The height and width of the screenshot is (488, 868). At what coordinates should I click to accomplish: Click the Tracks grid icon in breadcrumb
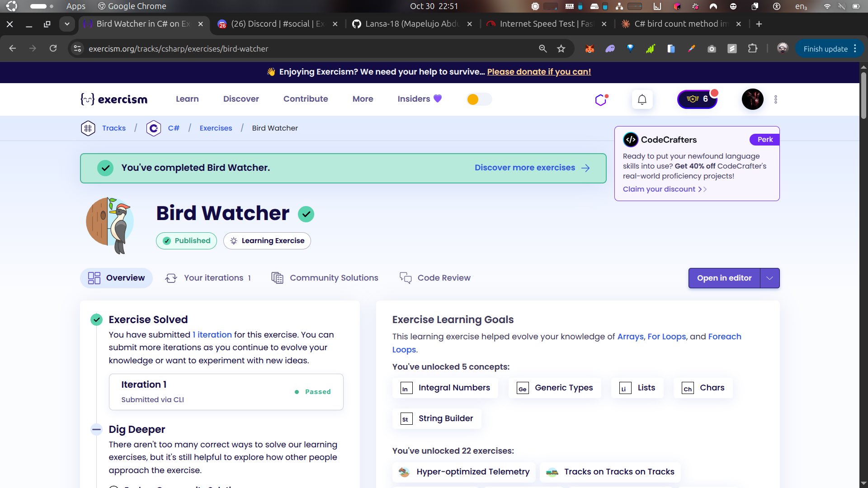pyautogui.click(x=88, y=128)
